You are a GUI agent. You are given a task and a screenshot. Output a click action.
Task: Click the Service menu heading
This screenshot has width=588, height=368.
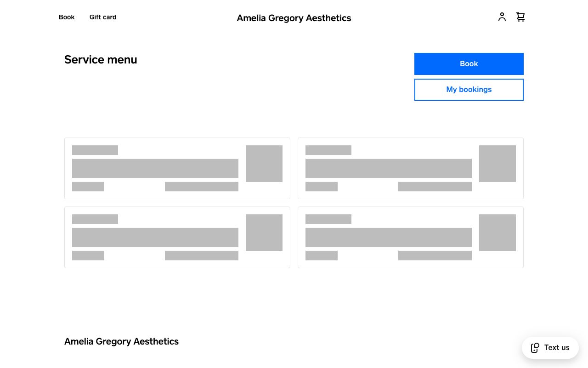point(101,60)
